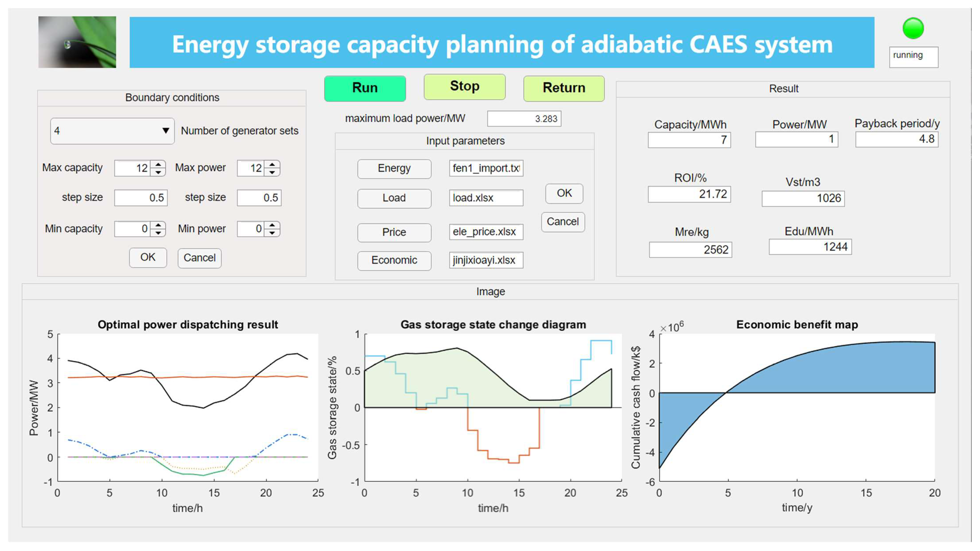Viewport: 980px width, 551px height.
Task: Click the leaf logo image
Action: pos(77,42)
